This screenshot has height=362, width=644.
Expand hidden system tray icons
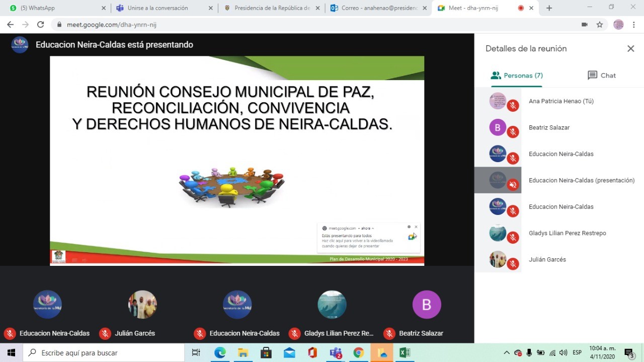tap(507, 353)
